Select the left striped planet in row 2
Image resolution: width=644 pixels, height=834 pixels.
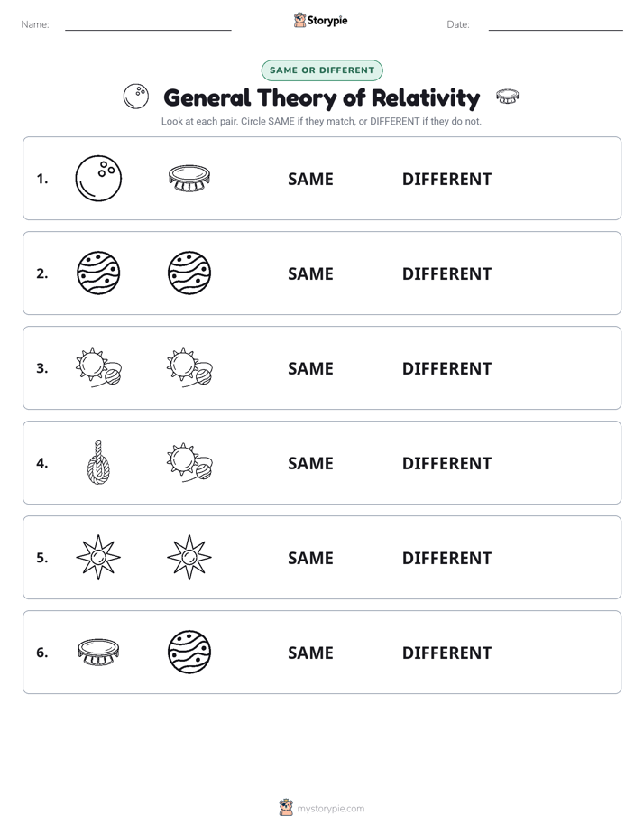point(98,273)
